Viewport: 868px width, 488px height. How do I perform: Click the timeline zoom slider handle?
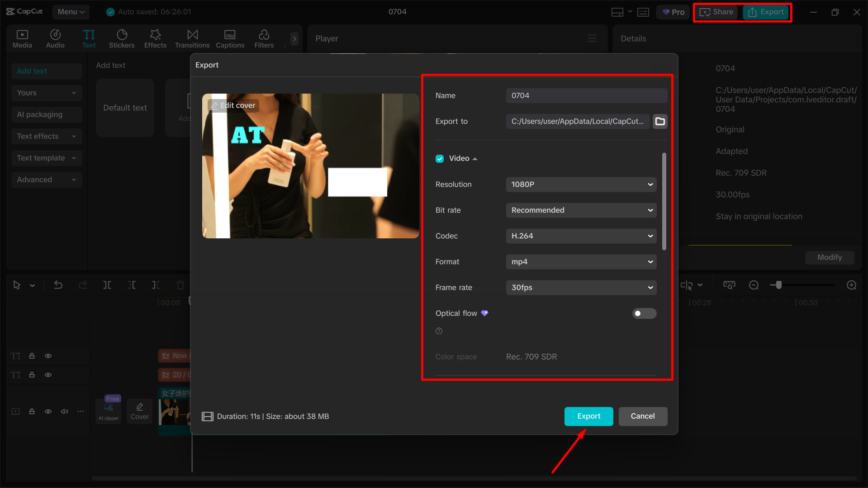778,285
